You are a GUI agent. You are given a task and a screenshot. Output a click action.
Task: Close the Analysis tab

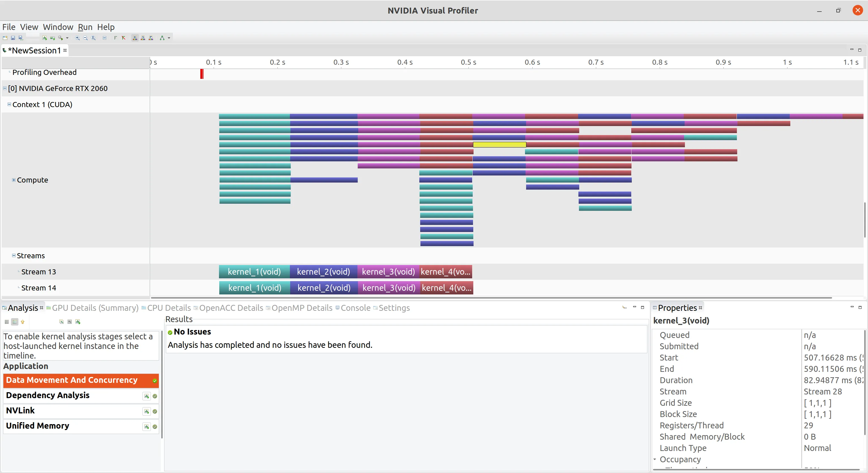coord(42,308)
